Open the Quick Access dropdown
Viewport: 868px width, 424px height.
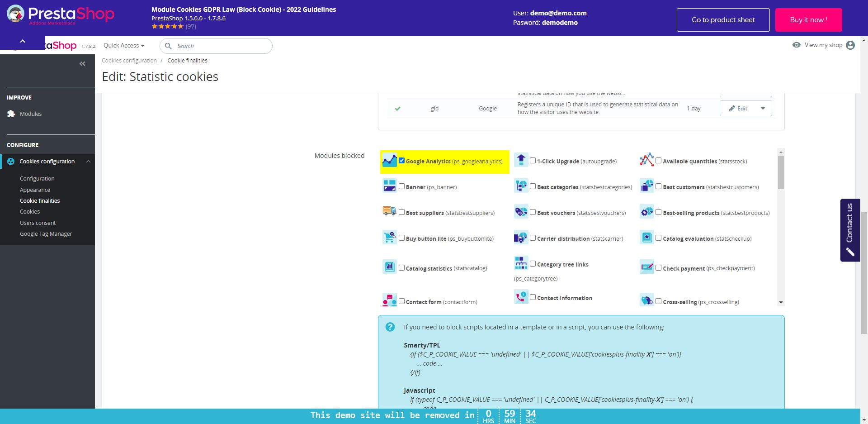point(124,46)
